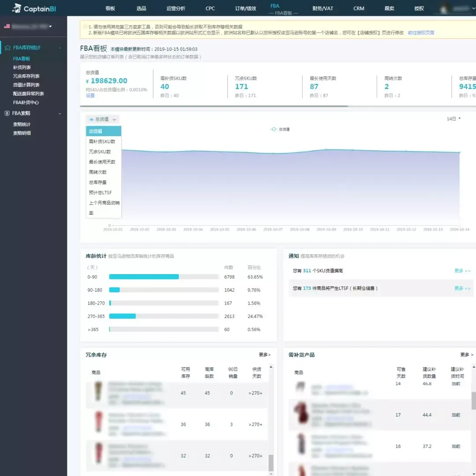Image resolution: width=476 pixels, height=476 pixels.
Task: Open the FBA top menu
Action: tap(275, 6)
